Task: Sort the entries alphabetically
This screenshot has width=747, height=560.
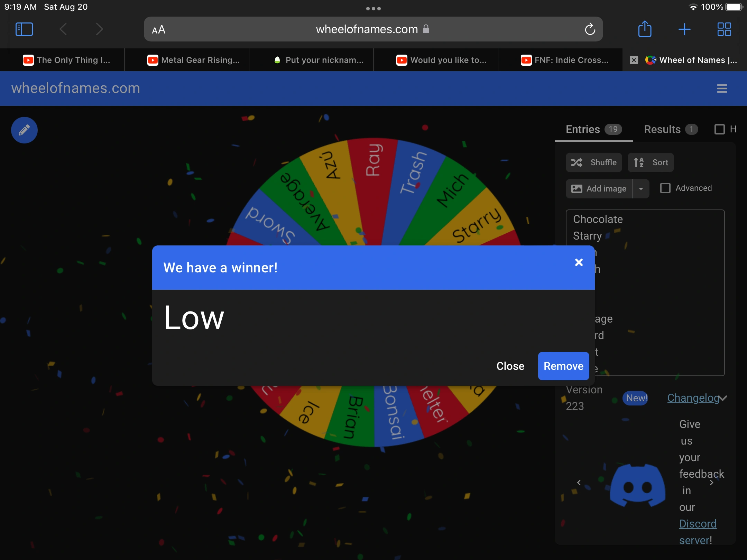Action: (651, 162)
